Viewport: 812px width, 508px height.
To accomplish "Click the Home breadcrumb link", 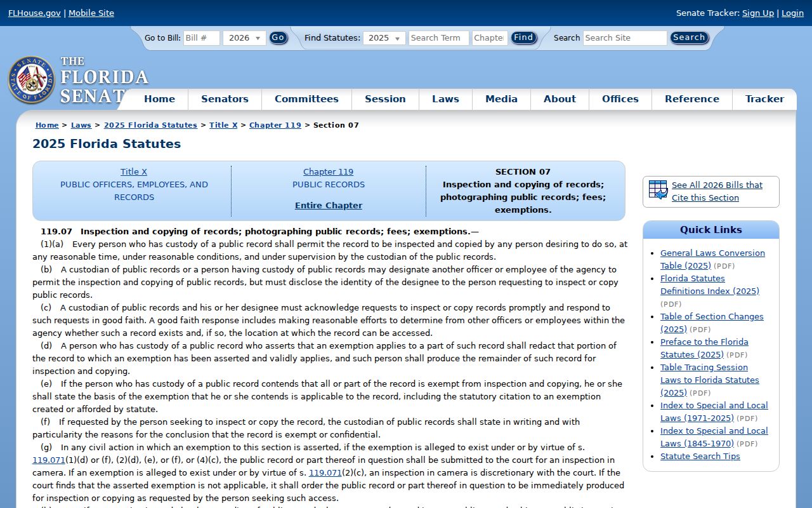I will (x=47, y=125).
